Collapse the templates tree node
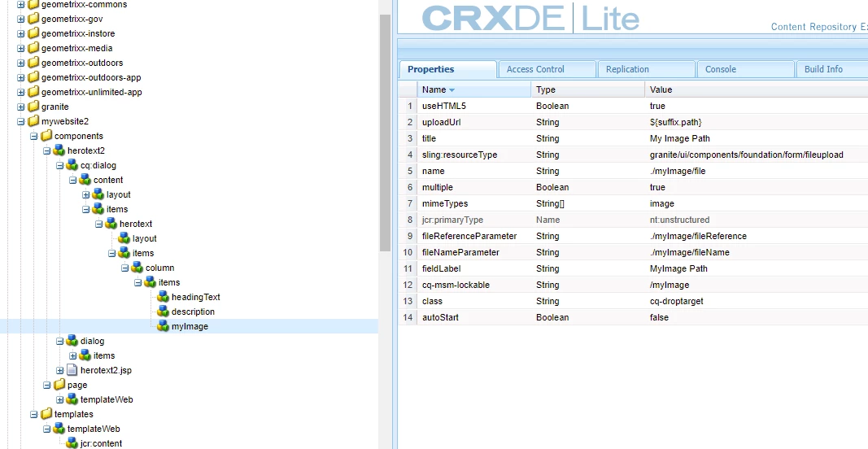The width and height of the screenshot is (868, 449). 34,414
